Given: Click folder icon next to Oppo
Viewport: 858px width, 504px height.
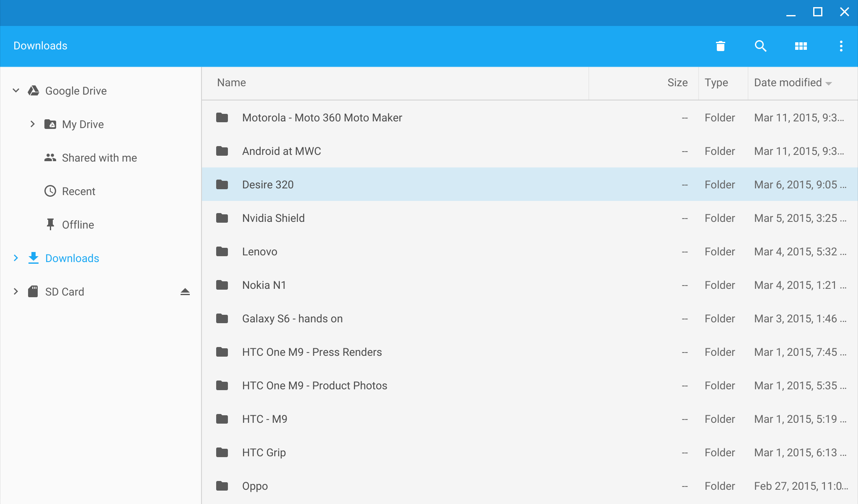Looking at the screenshot, I should tap(222, 486).
